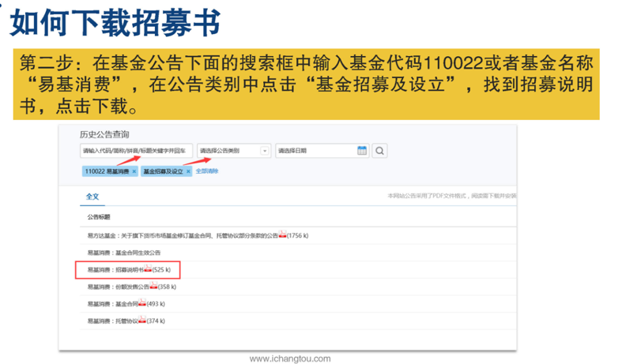Expand the 请选择公告类别 dropdown arrow
The height and width of the screenshot is (364, 626).
tap(264, 151)
